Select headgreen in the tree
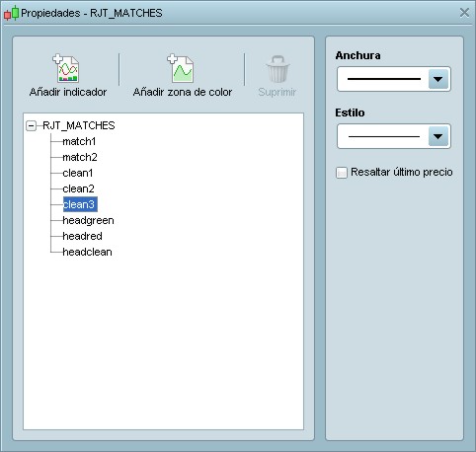476x452 pixels. 88,220
